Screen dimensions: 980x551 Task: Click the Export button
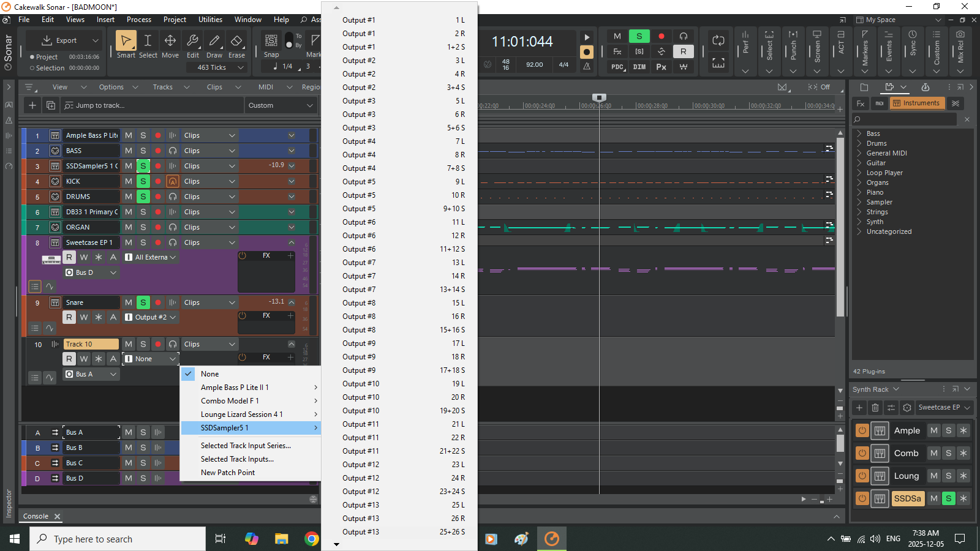(60, 40)
